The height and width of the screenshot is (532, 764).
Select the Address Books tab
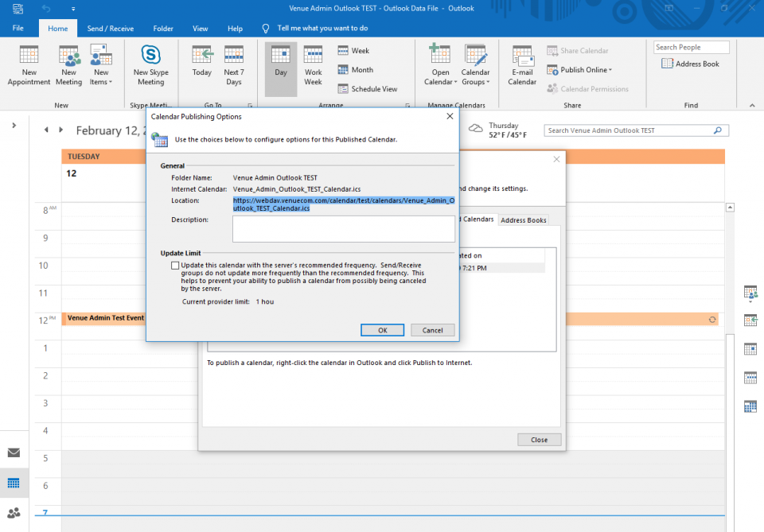[x=524, y=219]
